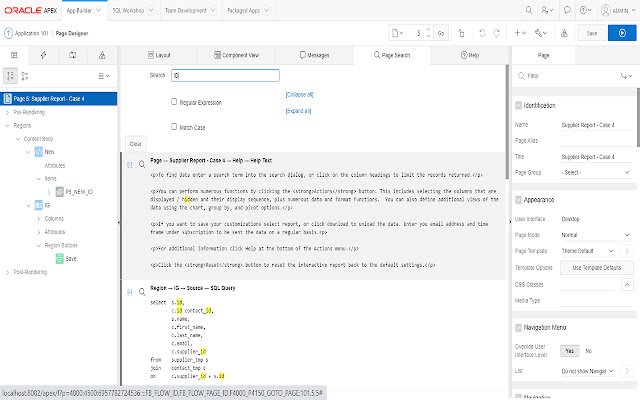Click the magnifier beside Help Text result
This screenshot has width=640, height=400.
pyautogui.click(x=142, y=164)
